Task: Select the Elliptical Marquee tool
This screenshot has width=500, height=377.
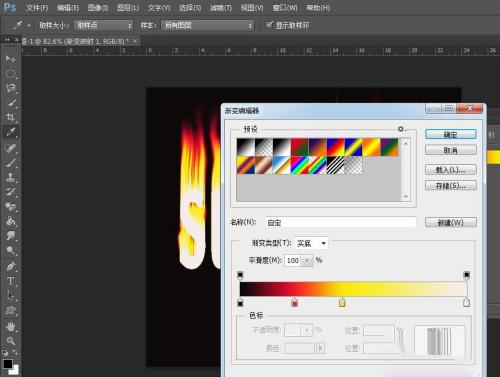Action: pyautogui.click(x=10, y=74)
